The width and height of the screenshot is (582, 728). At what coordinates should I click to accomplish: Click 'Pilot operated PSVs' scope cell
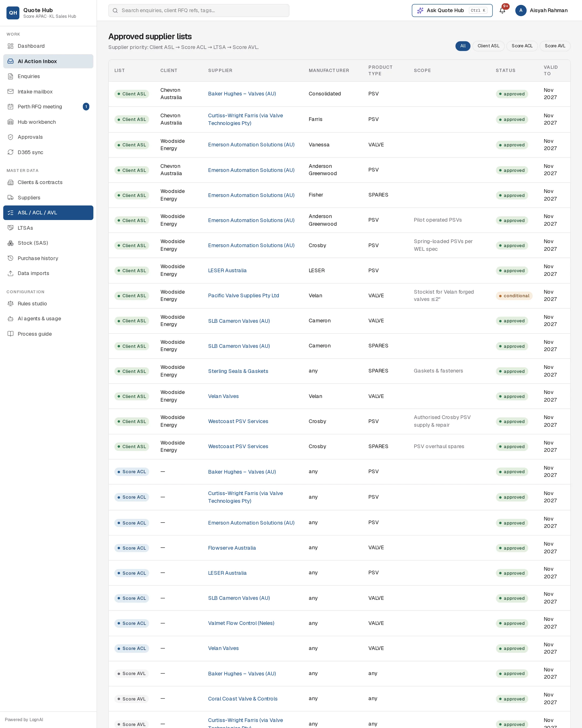pyautogui.click(x=438, y=220)
